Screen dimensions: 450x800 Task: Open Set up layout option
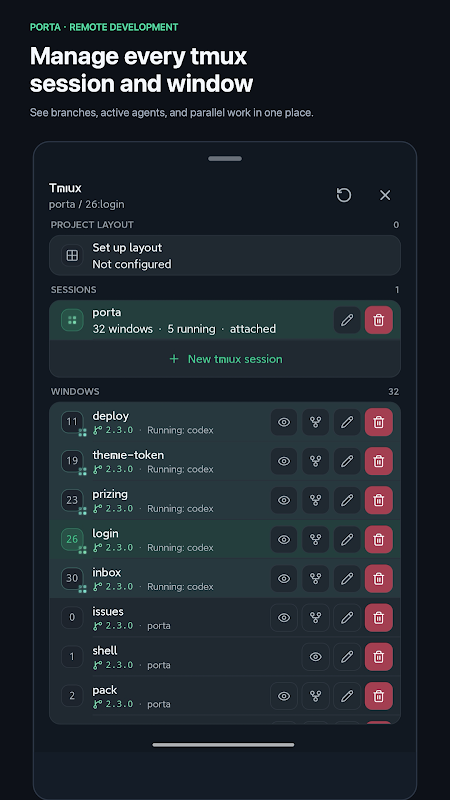(x=224, y=256)
